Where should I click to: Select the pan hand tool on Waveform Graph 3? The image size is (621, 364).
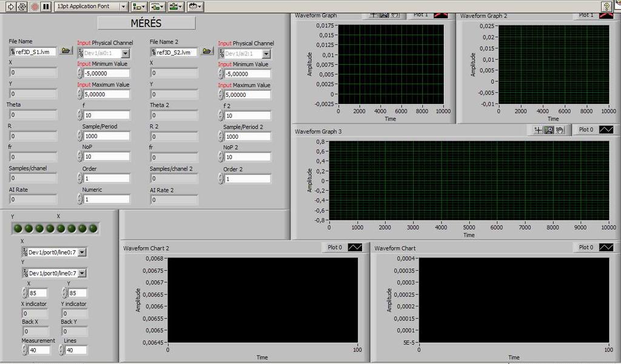(560, 130)
